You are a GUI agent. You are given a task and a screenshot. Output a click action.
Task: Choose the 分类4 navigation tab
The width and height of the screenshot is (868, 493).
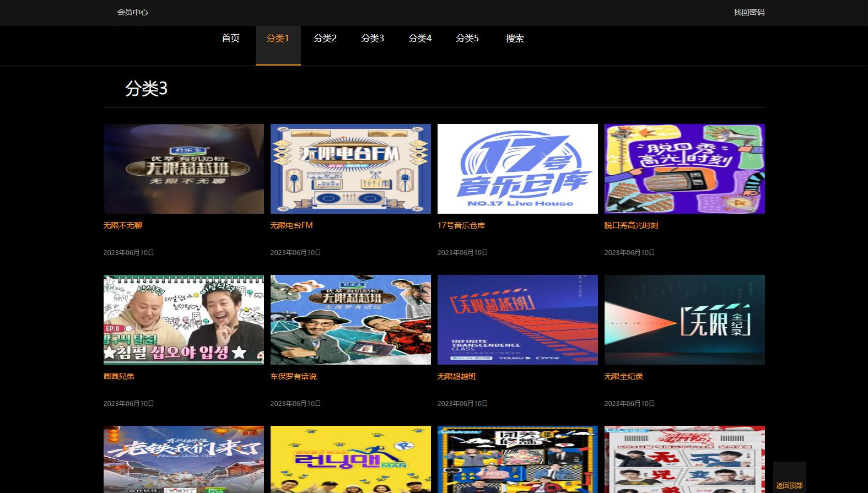tap(420, 39)
